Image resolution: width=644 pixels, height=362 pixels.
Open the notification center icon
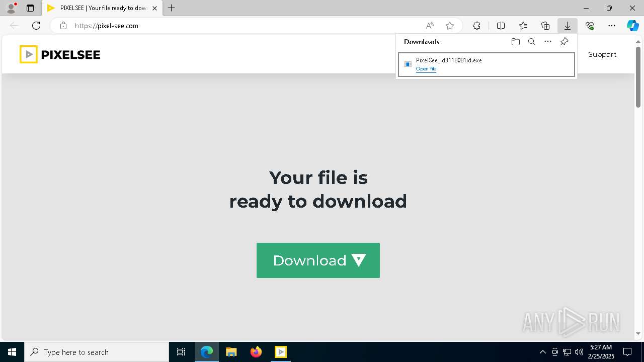tap(627, 352)
